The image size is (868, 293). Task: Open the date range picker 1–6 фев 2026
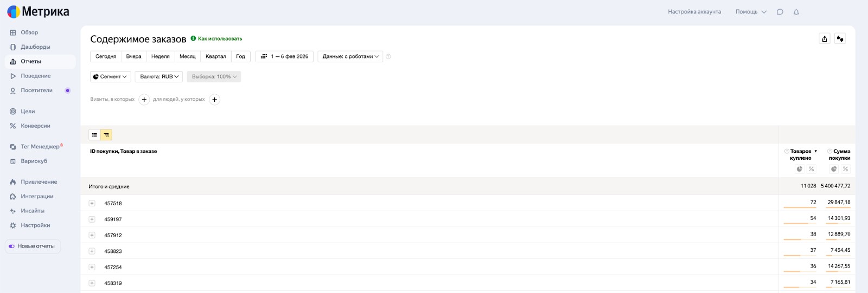pyautogui.click(x=284, y=56)
